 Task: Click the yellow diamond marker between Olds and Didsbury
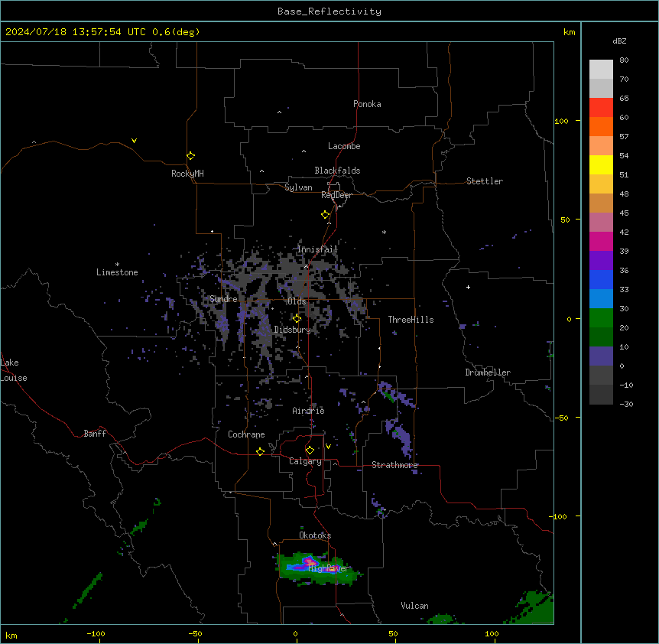tap(297, 319)
